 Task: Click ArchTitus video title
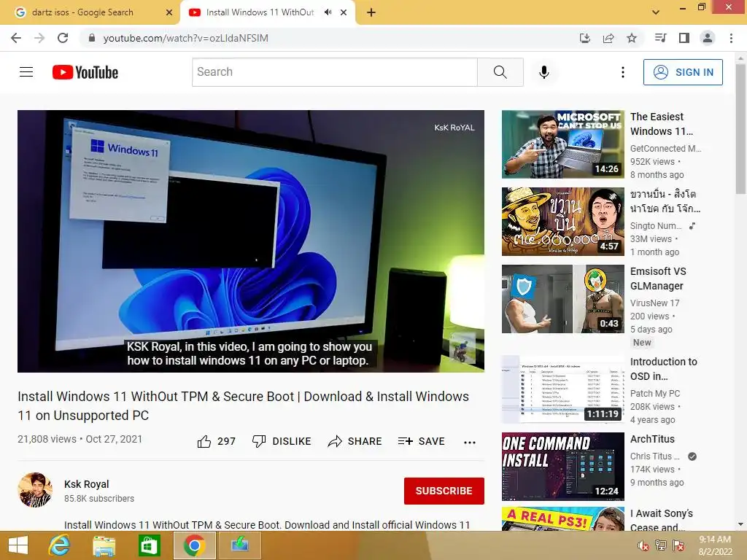click(x=652, y=438)
